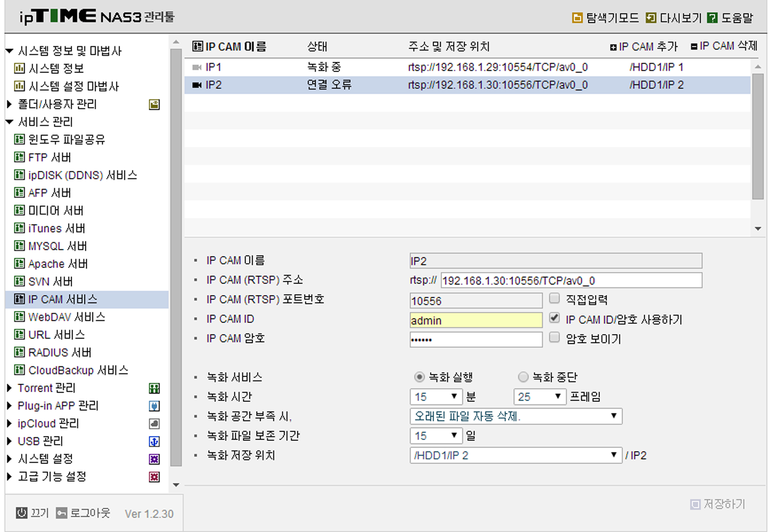Expand the Torrent 관리 section

tap(9, 388)
